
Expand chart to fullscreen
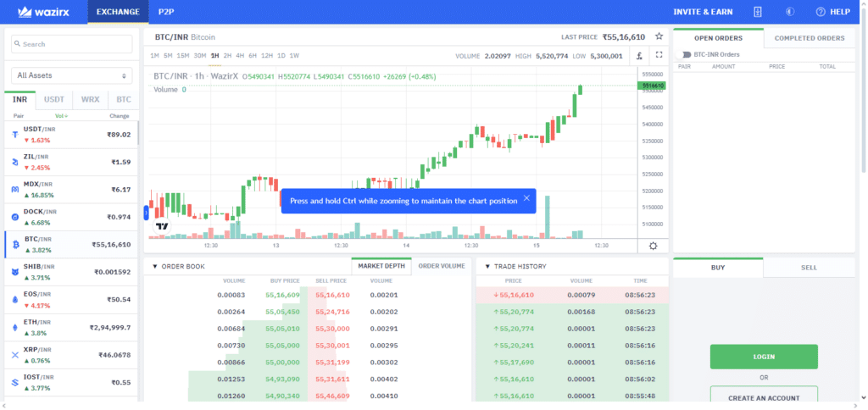659,55
